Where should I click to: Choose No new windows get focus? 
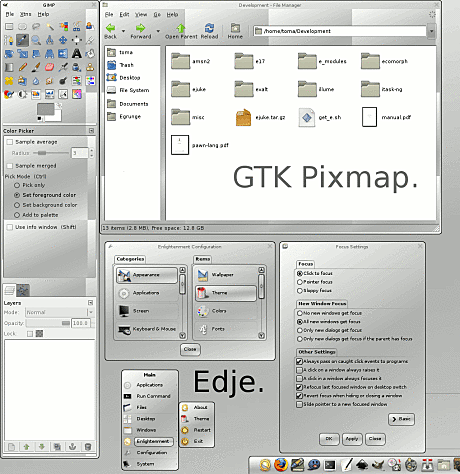pos(299,313)
